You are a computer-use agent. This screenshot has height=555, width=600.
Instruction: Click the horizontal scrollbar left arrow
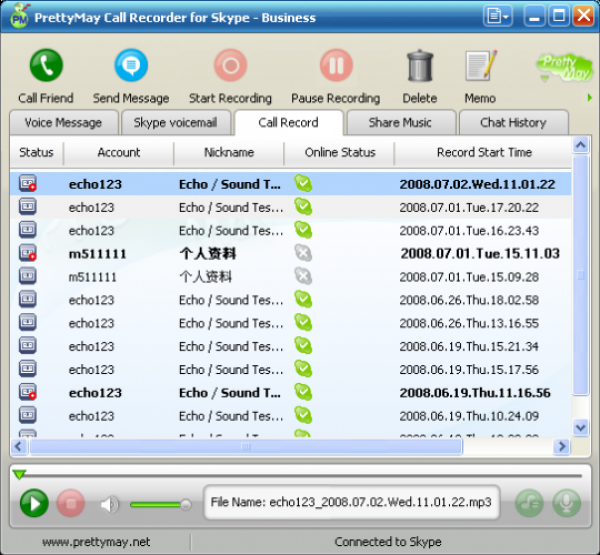click(19, 446)
